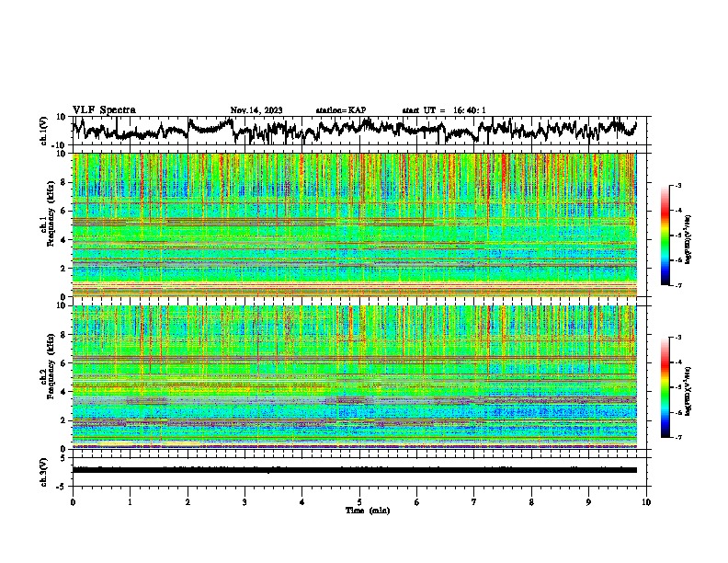Click time axis tick label "2"
This screenshot has width=728, height=563.
tap(188, 502)
